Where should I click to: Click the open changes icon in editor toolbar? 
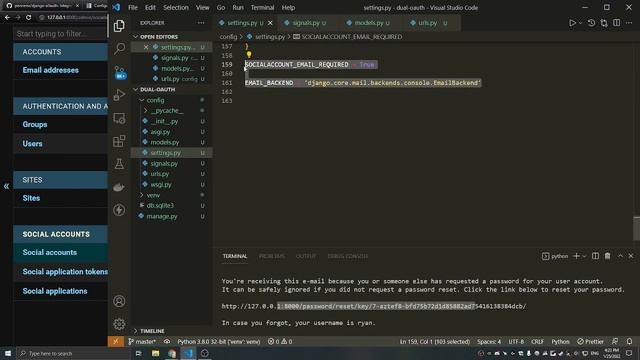604,23
